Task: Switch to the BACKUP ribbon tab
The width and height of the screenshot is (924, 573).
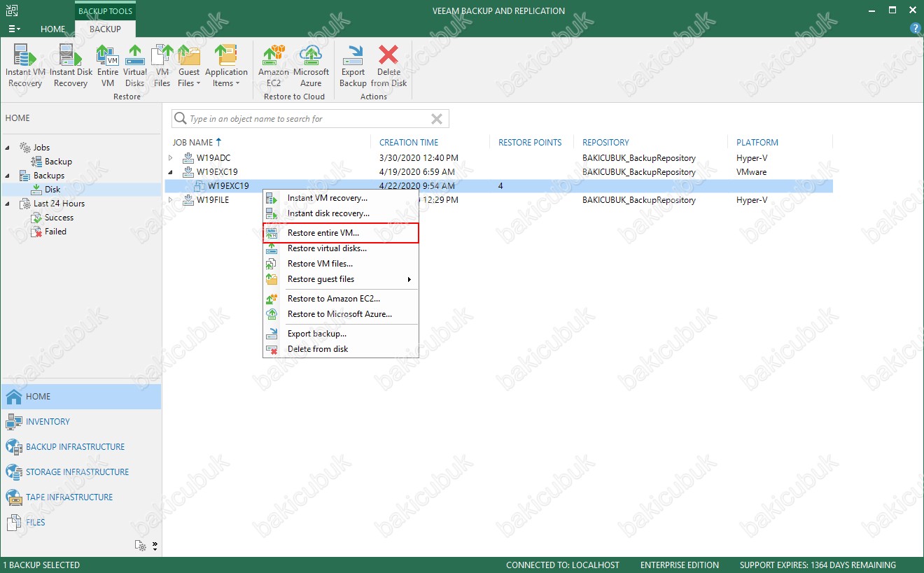Action: (105, 29)
